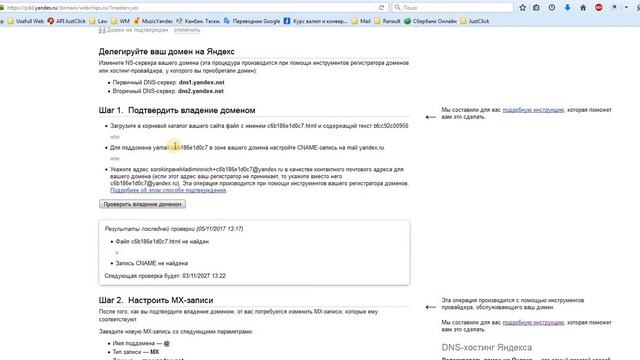640x360 pixels.
Task: Open the Канбан. Таски bookmark
Action: pyautogui.click(x=198, y=21)
